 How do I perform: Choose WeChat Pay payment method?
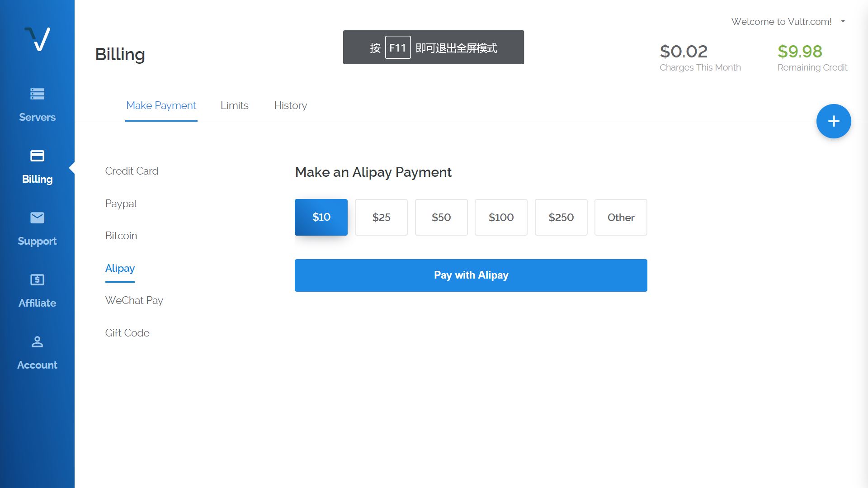pyautogui.click(x=134, y=300)
